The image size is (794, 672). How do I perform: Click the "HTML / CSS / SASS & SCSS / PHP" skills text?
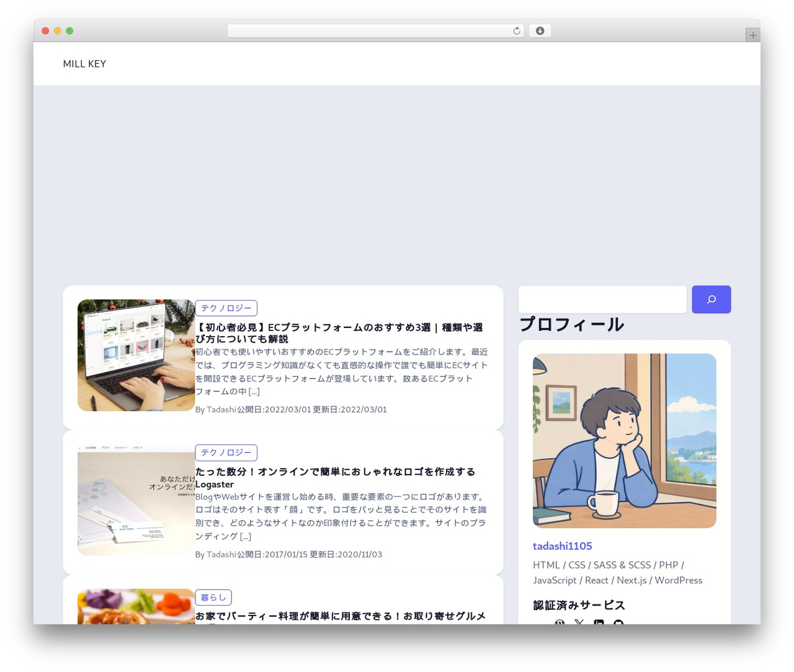(609, 565)
